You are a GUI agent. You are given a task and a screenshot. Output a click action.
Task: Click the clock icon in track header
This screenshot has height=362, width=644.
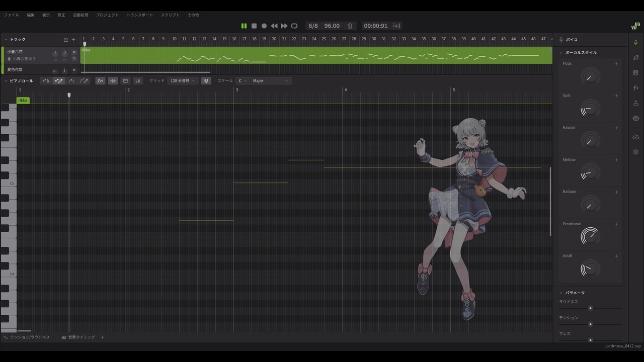click(65, 40)
